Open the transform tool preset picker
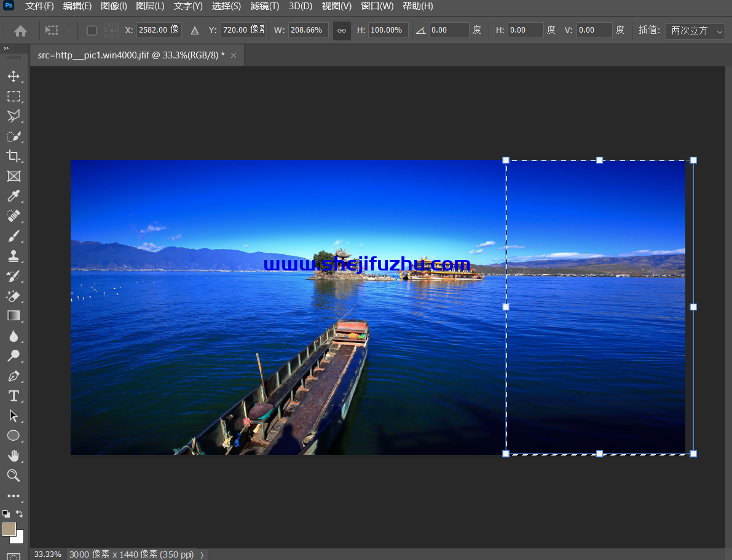This screenshot has width=732, height=560. 58,30
